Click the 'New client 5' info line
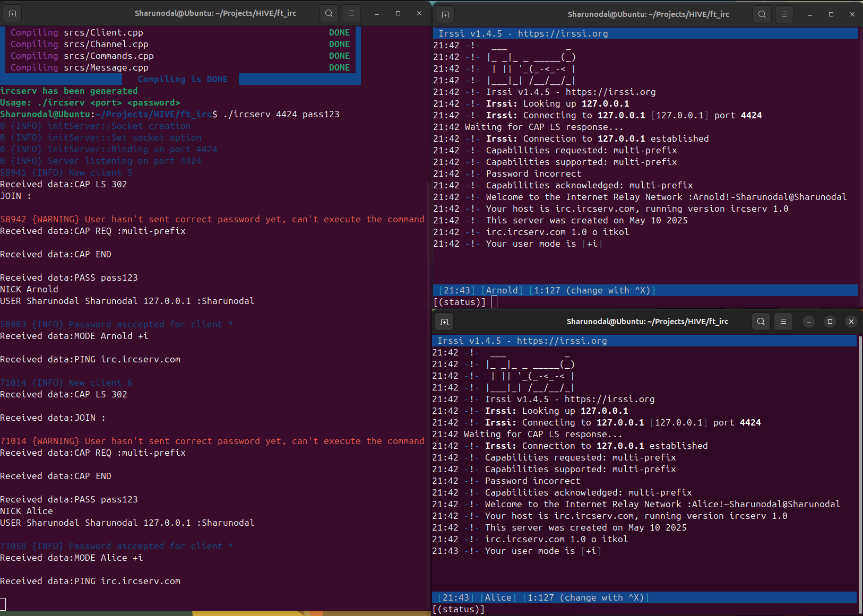Screen dimensions: 863x616 66,172
